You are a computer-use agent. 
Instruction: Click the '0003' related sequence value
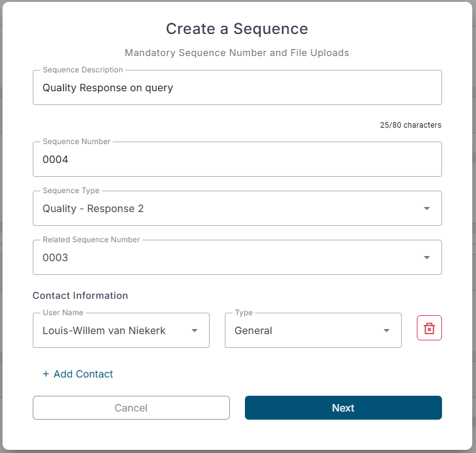point(55,257)
